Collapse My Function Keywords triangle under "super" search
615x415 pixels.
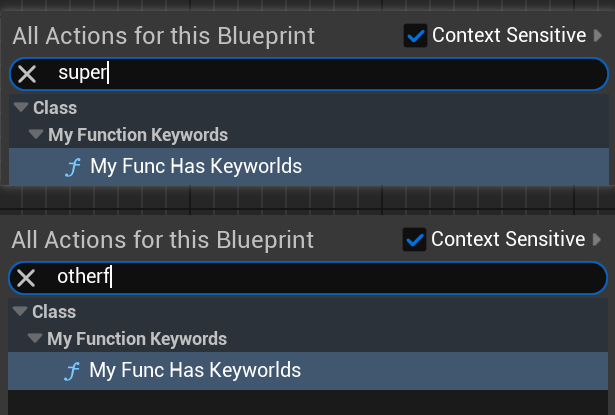(x=36, y=134)
